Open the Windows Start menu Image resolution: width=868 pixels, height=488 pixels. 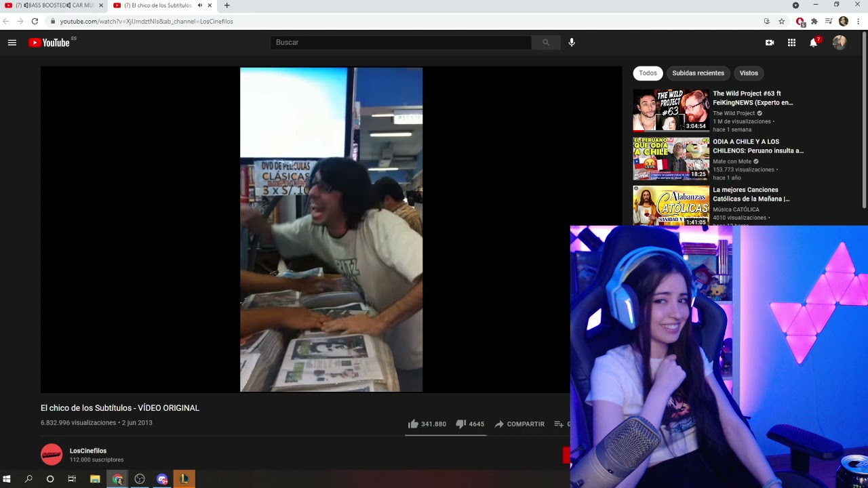click(7, 479)
